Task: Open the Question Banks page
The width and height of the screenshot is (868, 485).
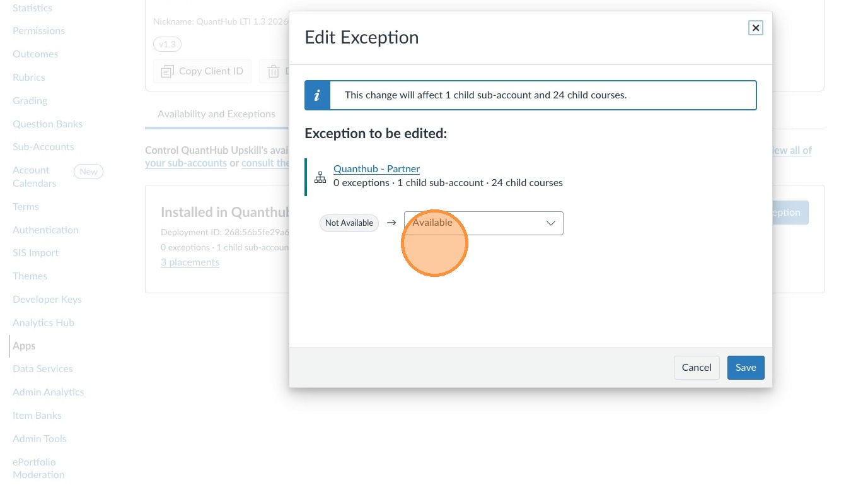Action: 47,124
